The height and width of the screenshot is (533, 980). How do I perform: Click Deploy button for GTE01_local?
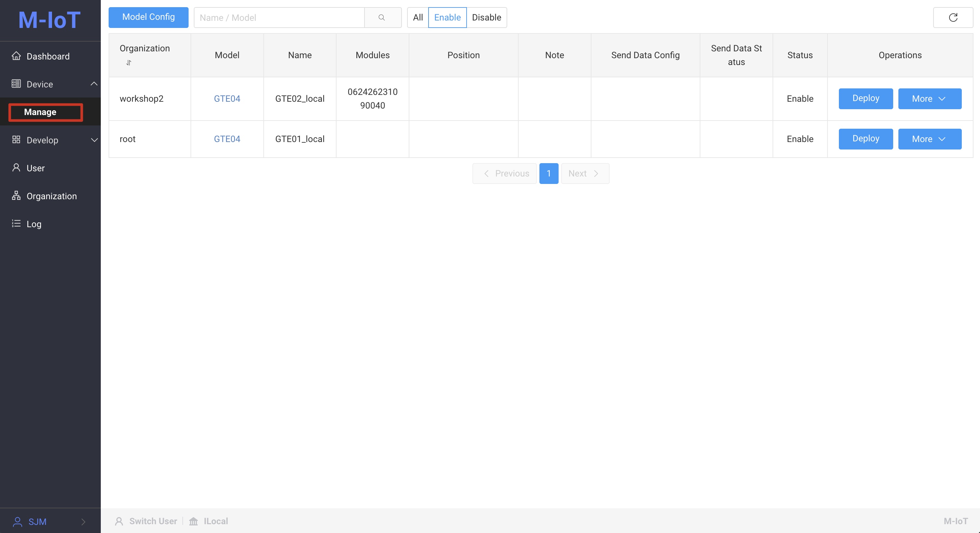[x=865, y=138]
